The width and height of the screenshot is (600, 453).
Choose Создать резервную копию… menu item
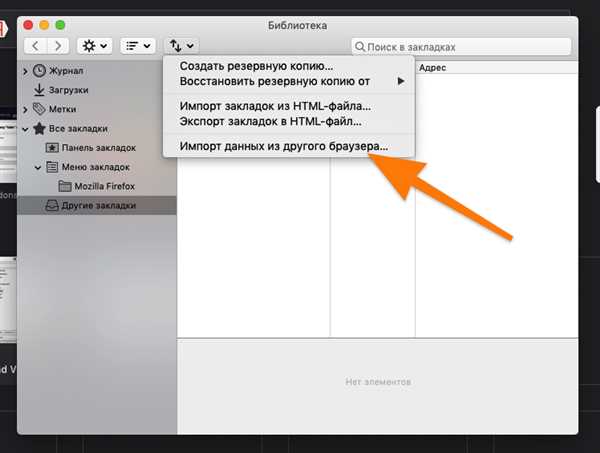(x=289, y=66)
